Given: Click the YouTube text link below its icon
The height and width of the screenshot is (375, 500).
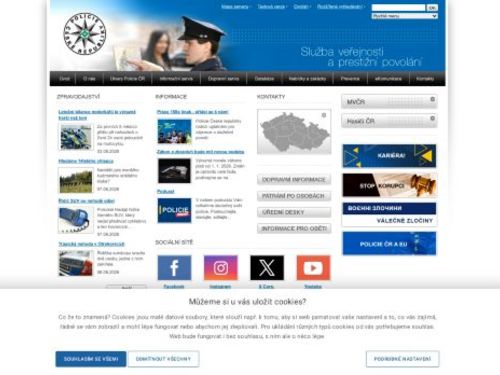Looking at the screenshot, I should tap(313, 287).
